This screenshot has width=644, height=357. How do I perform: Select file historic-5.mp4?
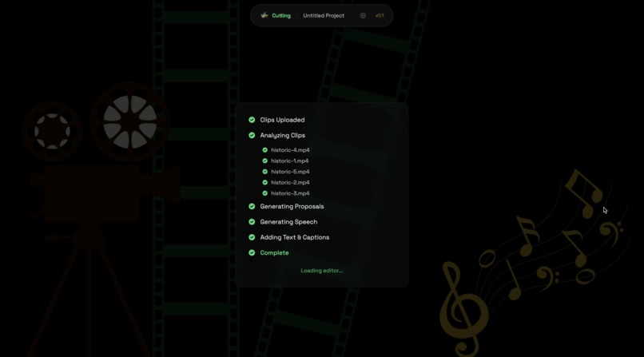(x=290, y=172)
